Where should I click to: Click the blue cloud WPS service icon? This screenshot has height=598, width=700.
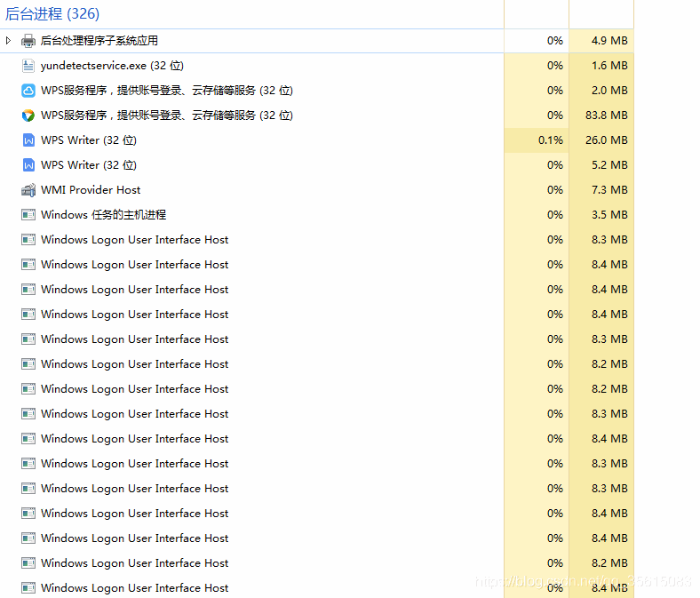28,91
